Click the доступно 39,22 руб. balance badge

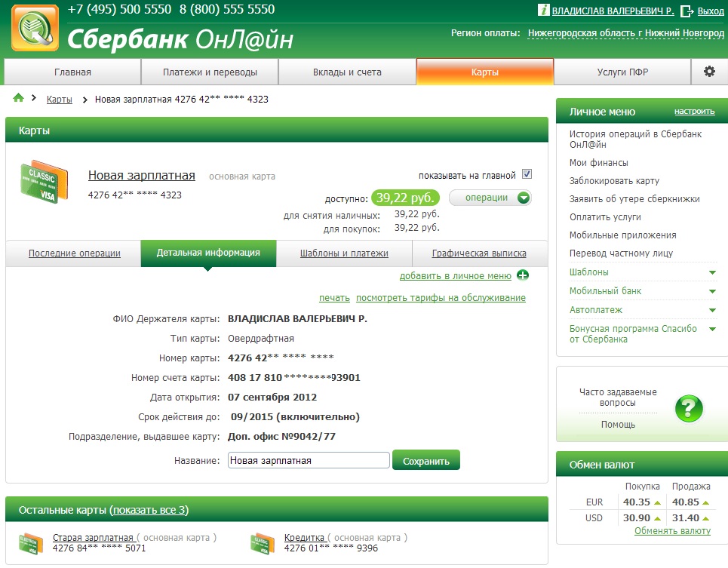click(x=405, y=198)
